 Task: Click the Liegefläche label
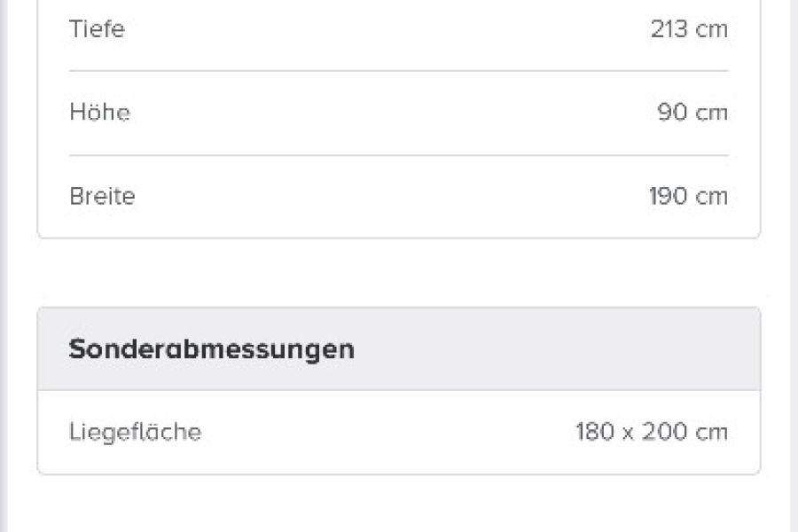click(x=136, y=432)
